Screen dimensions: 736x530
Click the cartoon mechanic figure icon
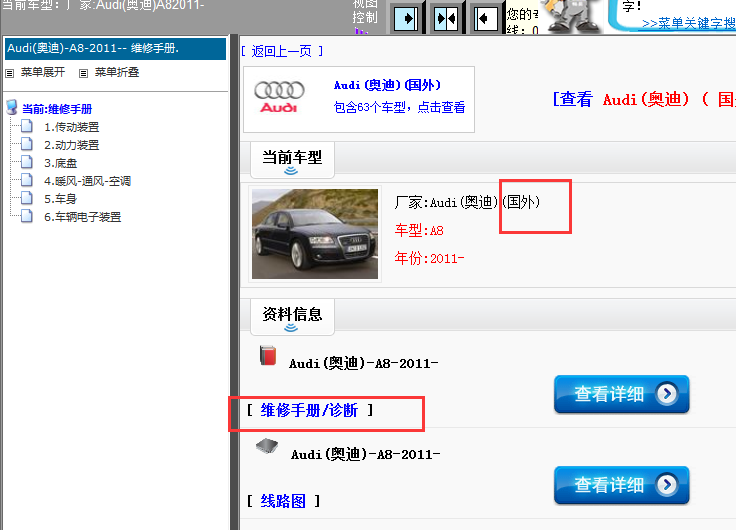click(x=575, y=15)
